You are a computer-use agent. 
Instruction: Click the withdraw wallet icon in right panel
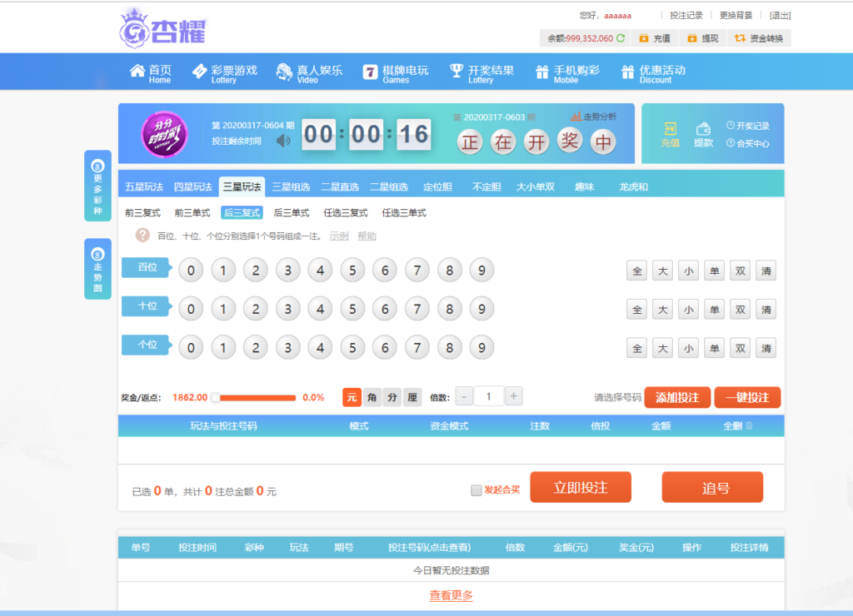pos(703,129)
